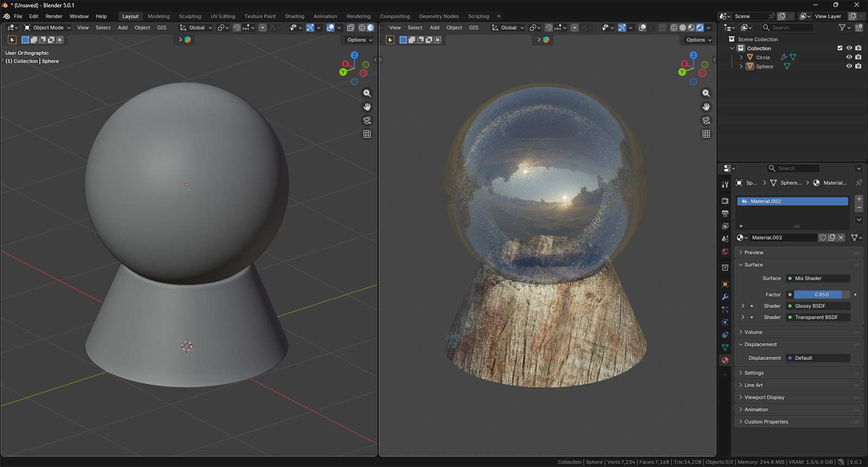This screenshot has height=467, width=868.
Task: Click the zoom magnifier icon in left viewport
Action: click(367, 93)
